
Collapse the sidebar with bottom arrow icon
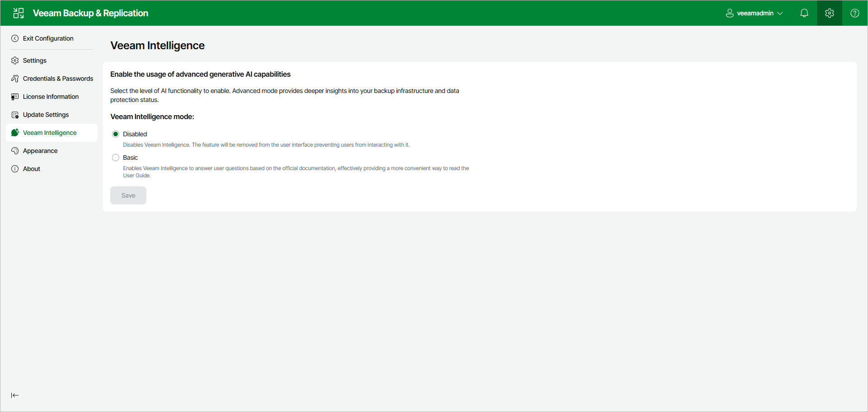(x=15, y=395)
